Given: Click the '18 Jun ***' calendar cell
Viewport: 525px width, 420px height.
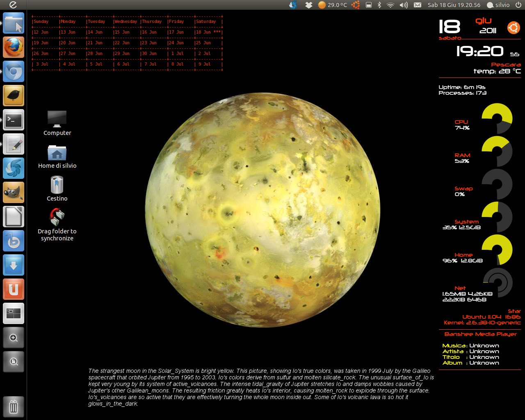Looking at the screenshot, I should [208, 32].
